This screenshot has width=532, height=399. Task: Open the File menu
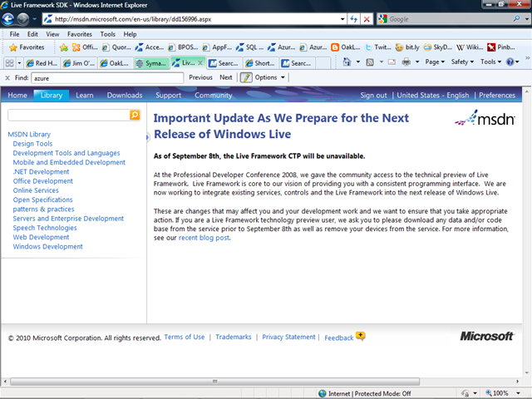(x=14, y=34)
